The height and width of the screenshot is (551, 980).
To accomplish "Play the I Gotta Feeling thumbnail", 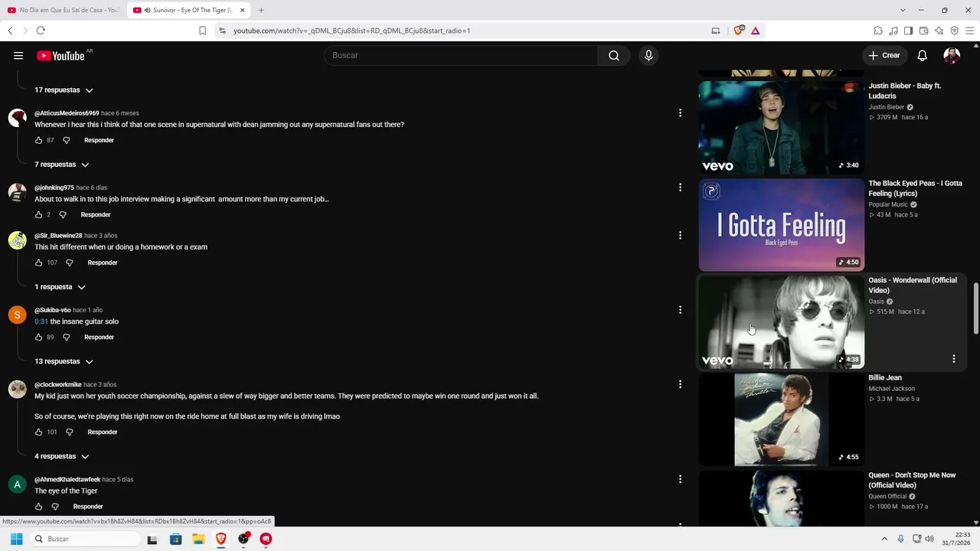I will pos(781,224).
